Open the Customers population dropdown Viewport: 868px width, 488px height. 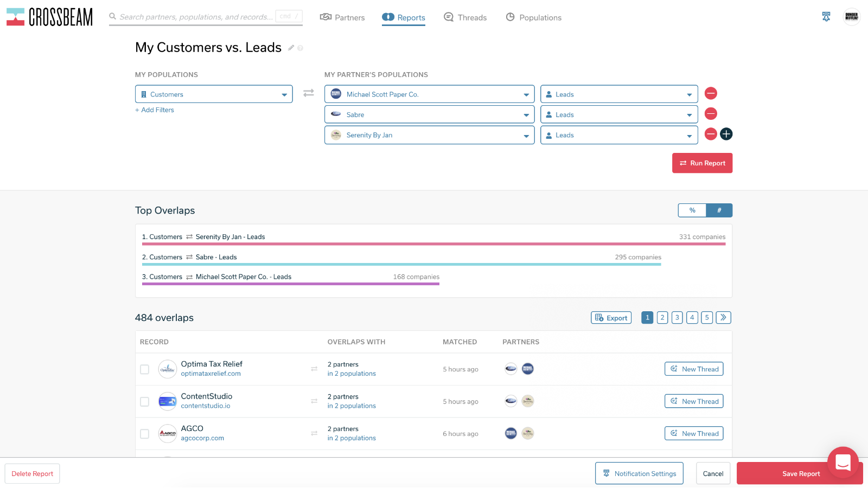point(214,94)
